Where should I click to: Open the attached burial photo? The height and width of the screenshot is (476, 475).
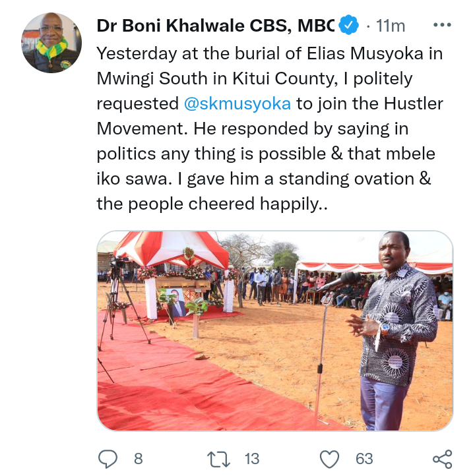pyautogui.click(x=275, y=330)
